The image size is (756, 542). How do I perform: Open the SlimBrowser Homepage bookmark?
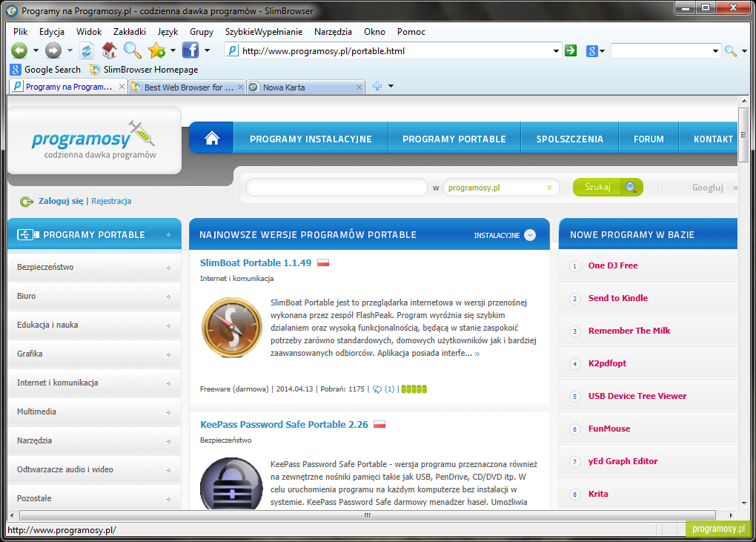click(145, 70)
